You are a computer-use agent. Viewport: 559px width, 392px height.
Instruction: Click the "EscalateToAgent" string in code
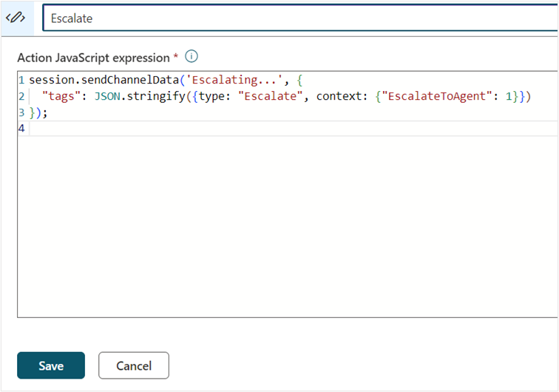coord(437,96)
